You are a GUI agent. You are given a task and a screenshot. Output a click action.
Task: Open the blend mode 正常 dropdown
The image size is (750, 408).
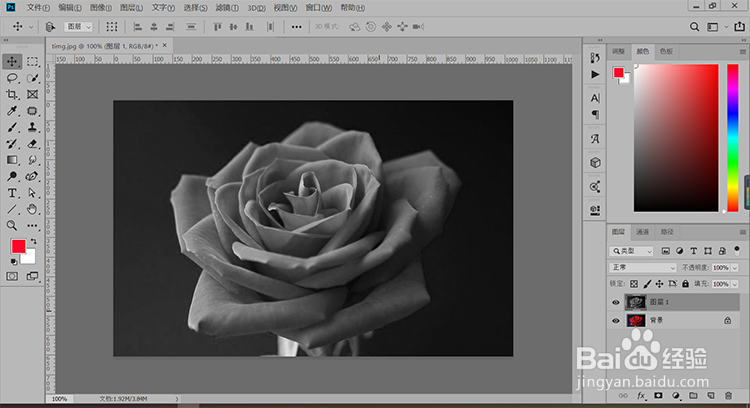click(x=643, y=268)
